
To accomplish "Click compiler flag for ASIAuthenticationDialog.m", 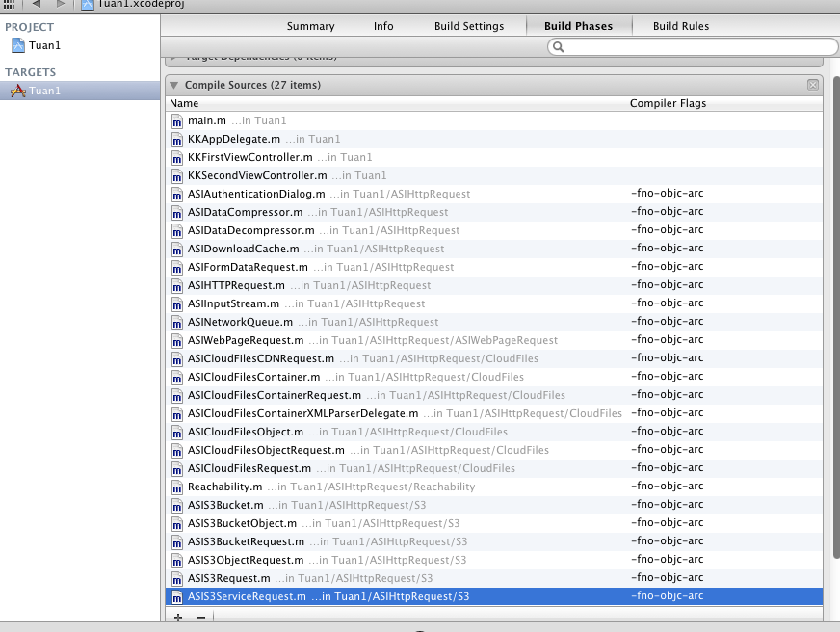I will point(667,193).
